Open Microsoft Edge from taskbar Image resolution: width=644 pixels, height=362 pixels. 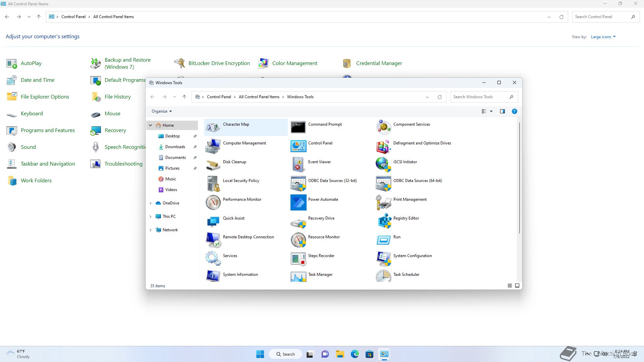coord(355,354)
